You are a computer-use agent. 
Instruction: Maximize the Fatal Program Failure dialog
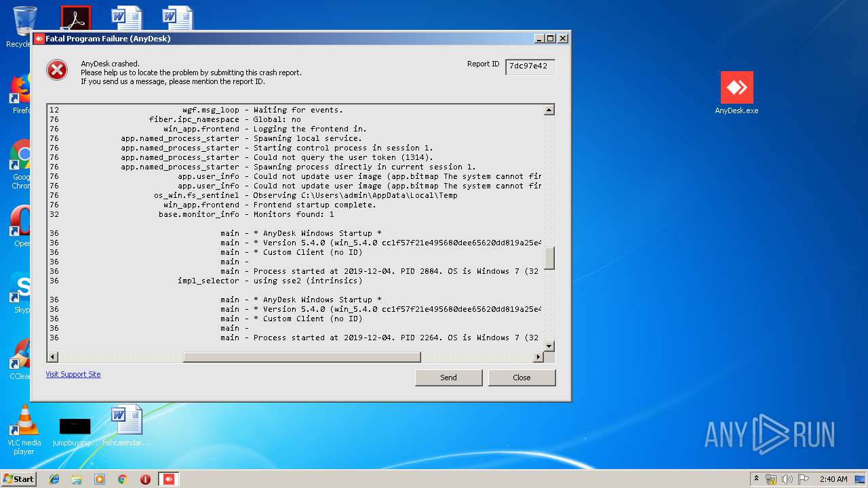[551, 39]
